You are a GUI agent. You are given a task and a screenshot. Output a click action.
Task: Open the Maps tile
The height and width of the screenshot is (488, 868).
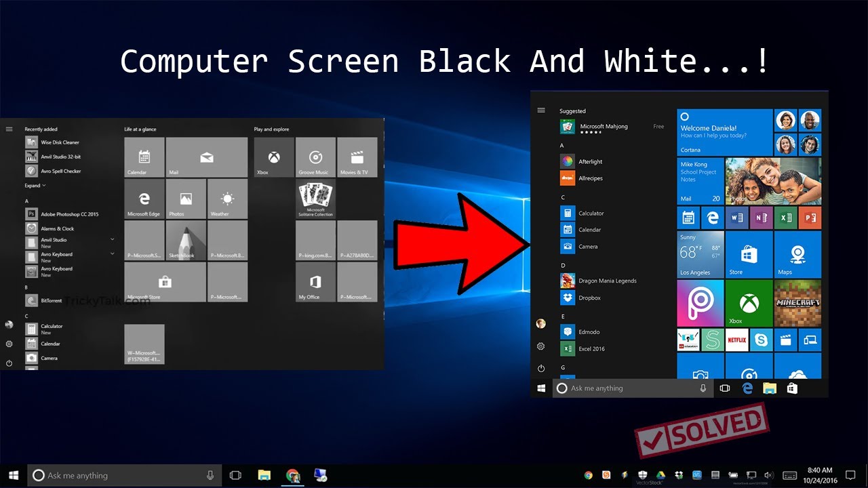(x=797, y=254)
